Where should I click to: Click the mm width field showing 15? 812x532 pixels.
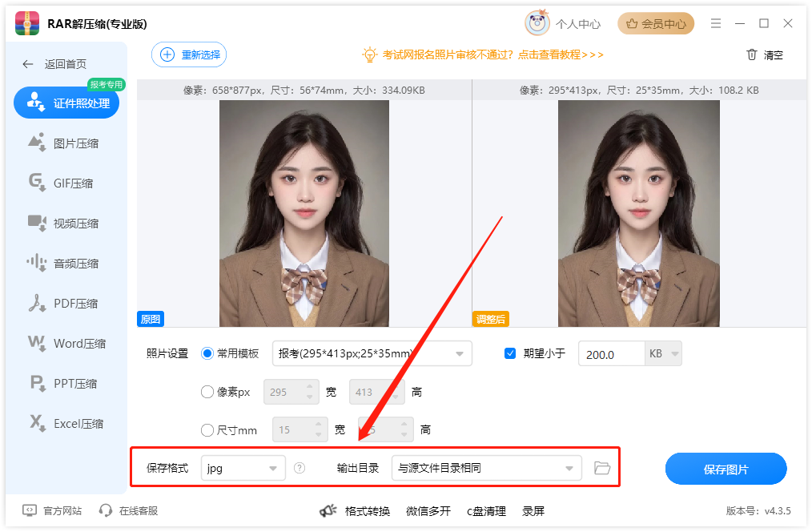pyautogui.click(x=299, y=430)
